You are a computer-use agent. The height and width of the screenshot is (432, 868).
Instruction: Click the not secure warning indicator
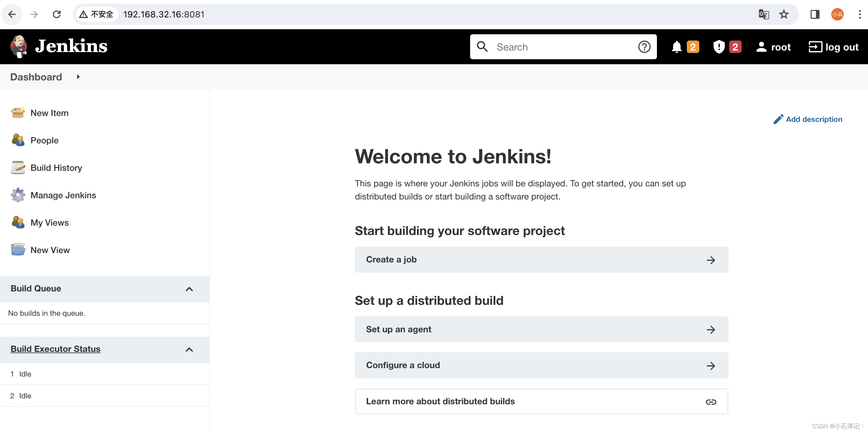tap(97, 14)
